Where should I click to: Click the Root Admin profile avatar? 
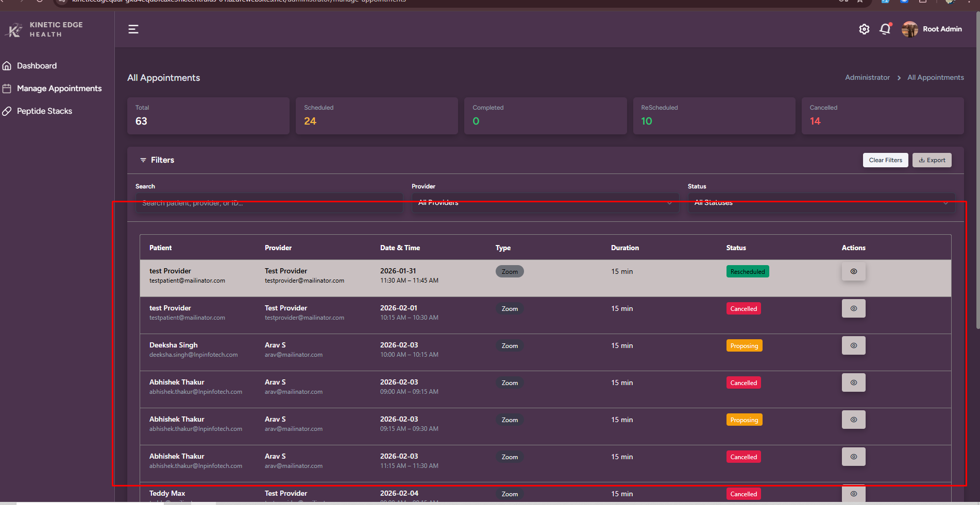pos(909,29)
